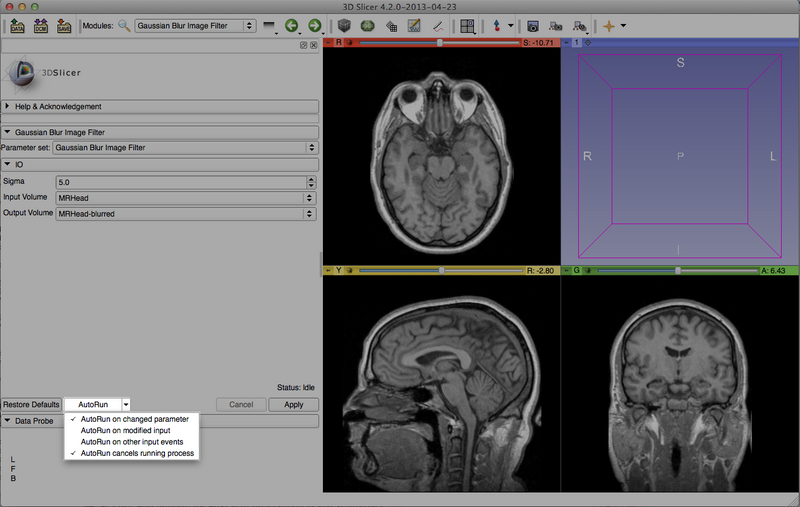The width and height of the screenshot is (800, 507).
Task: Click the crosshair icon in toolbar
Action: click(x=608, y=25)
